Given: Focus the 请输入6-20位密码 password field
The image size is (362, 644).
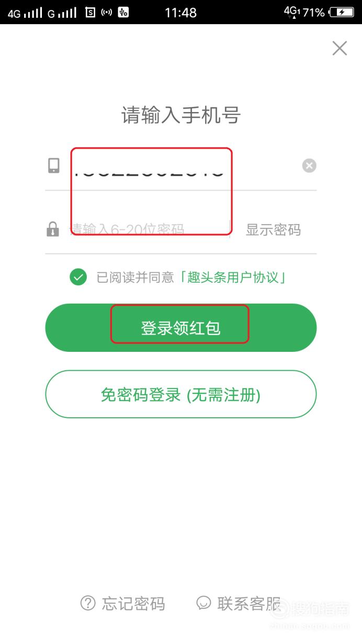Looking at the screenshot, I should (149, 229).
